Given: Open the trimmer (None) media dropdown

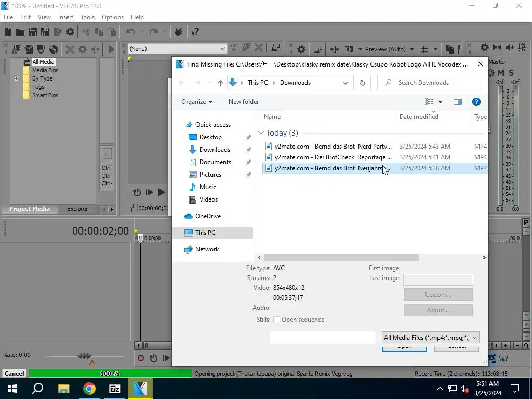Looking at the screenshot, I should tap(222, 49).
